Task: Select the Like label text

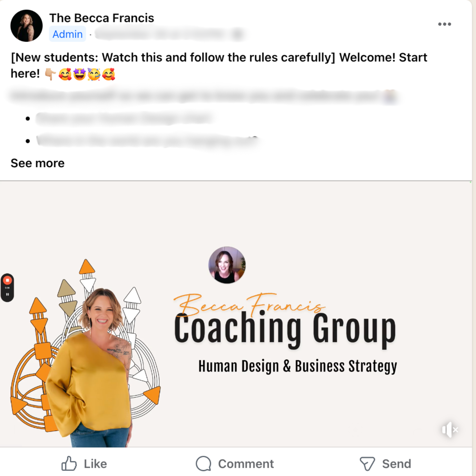Action: pos(95,464)
